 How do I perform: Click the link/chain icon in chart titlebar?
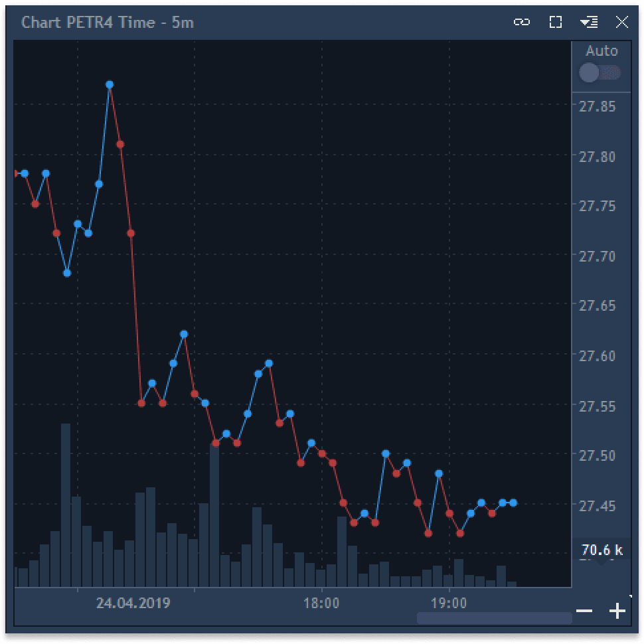[x=522, y=22]
